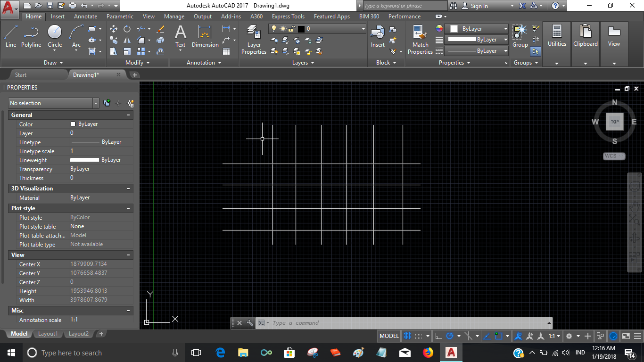
Task: Click the Color ByLayer swatch in Properties palette
Action: tap(73, 124)
